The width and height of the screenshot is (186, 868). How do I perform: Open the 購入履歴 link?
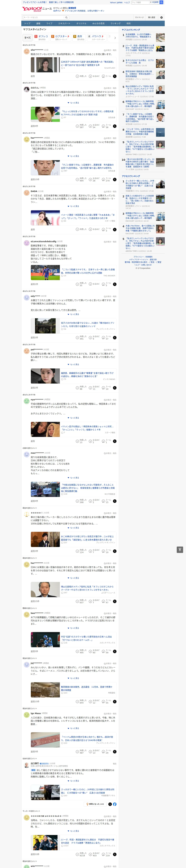pyautogui.click(x=152, y=18)
